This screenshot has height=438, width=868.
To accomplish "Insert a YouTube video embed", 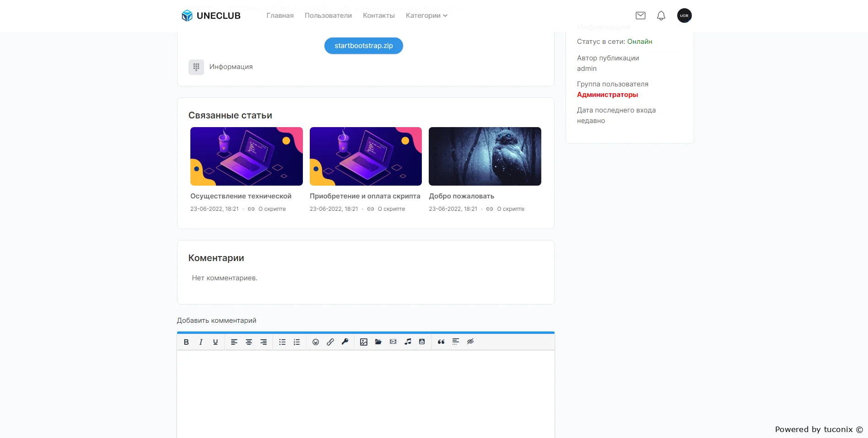I will (422, 342).
